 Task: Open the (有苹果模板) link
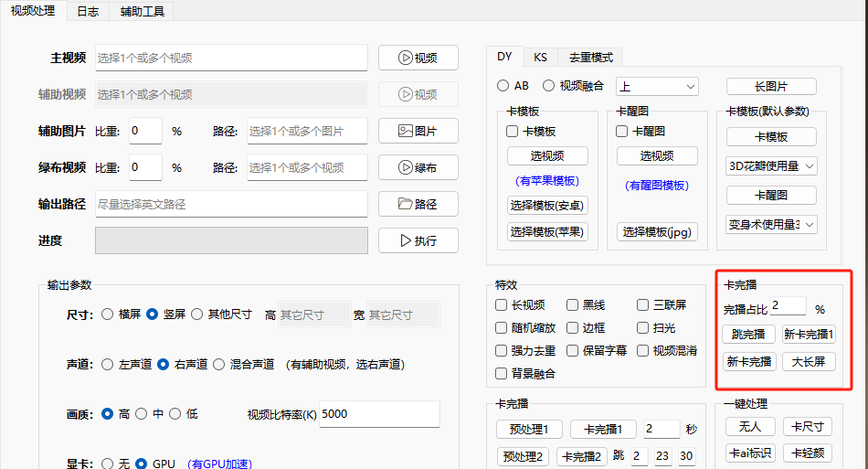(547, 181)
